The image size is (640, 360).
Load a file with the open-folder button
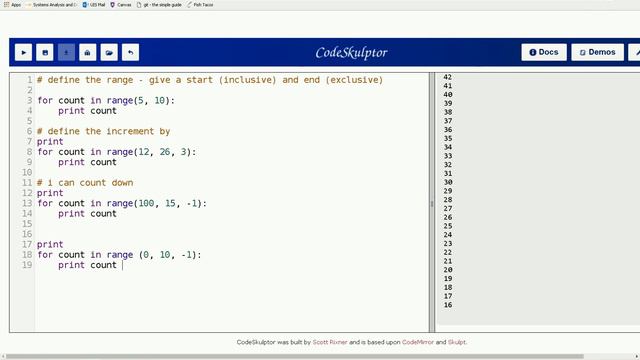coord(109,52)
